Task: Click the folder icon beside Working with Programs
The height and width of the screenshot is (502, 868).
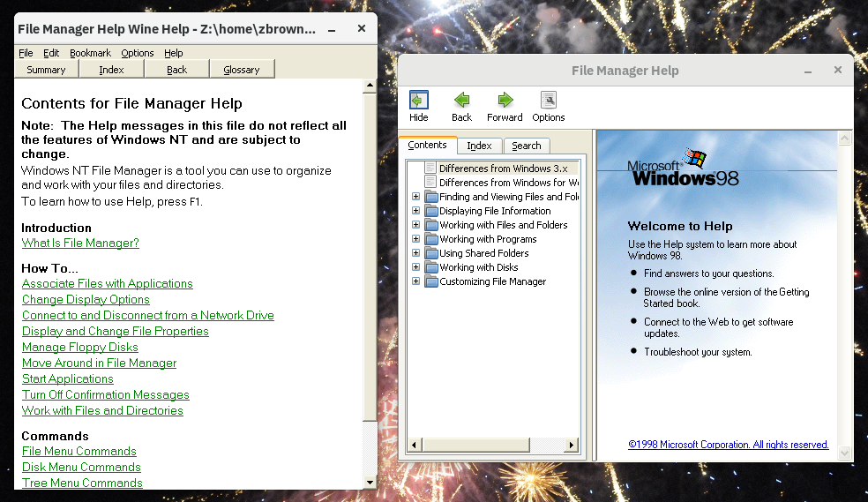Action: (x=431, y=239)
